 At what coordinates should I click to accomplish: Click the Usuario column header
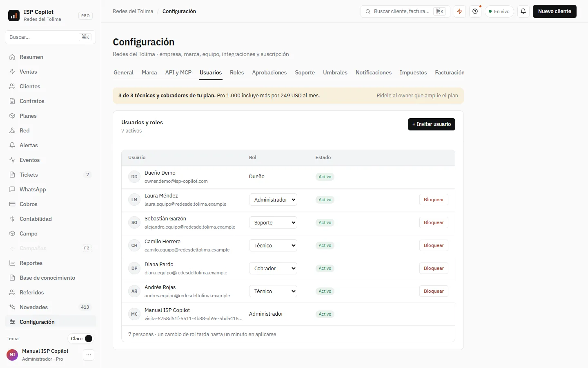point(137,157)
